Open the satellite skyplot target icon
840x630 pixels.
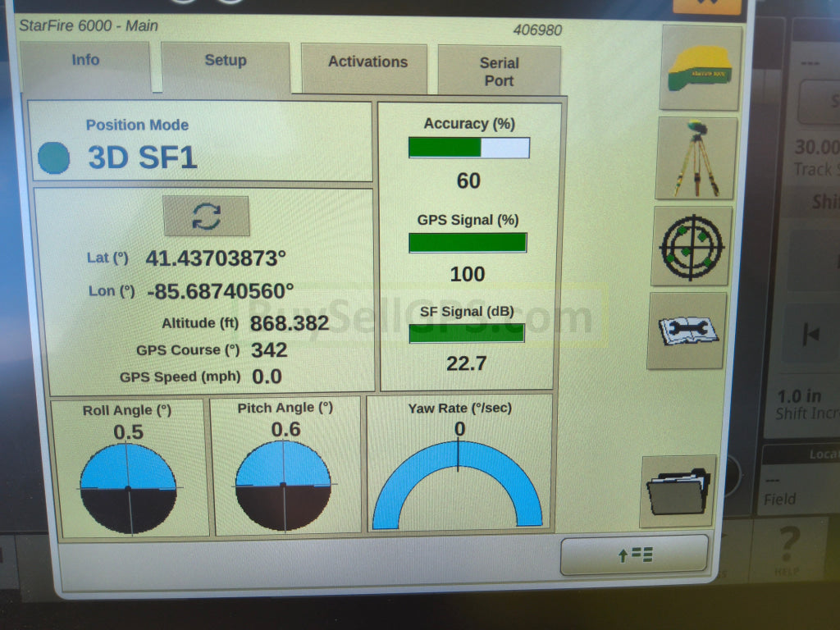pyautogui.click(x=691, y=247)
